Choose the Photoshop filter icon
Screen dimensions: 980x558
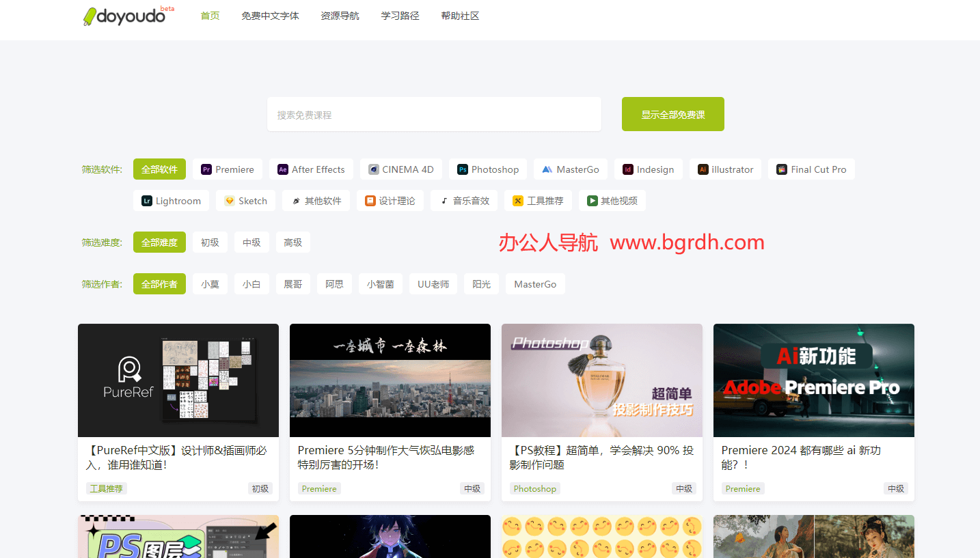tap(463, 169)
